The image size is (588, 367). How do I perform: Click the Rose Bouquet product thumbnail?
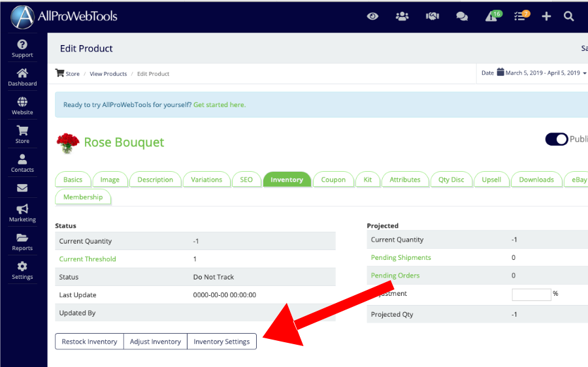(x=67, y=142)
